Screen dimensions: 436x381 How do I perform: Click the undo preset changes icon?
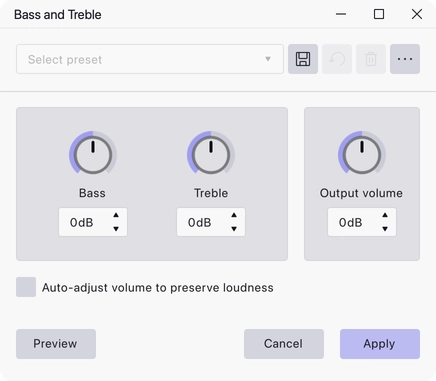pyautogui.click(x=337, y=59)
